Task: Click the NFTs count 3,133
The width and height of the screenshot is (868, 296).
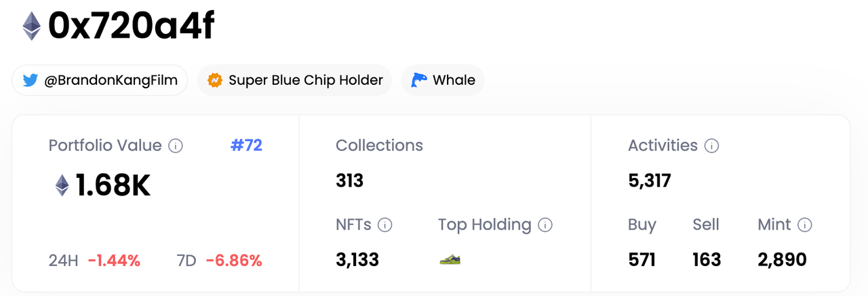Action: (x=357, y=259)
